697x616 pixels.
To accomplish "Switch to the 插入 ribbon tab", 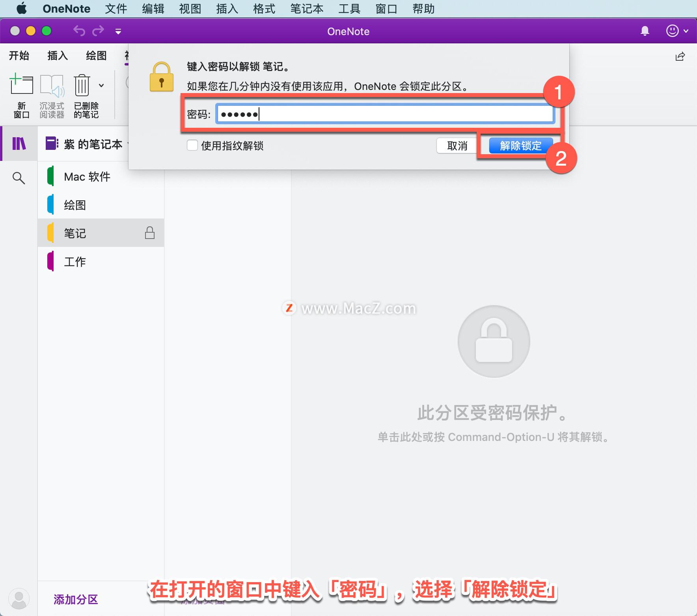I will tap(58, 56).
